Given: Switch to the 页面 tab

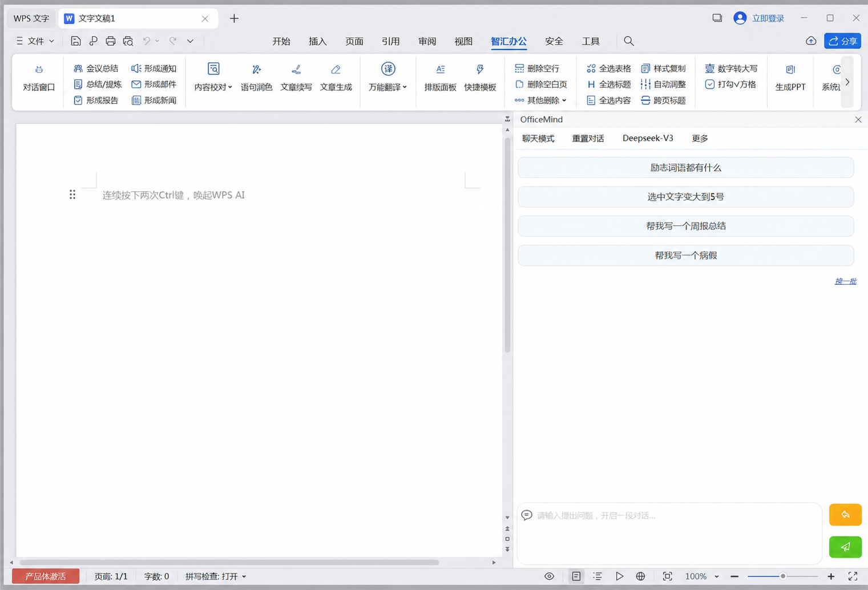Looking at the screenshot, I should click(x=354, y=41).
